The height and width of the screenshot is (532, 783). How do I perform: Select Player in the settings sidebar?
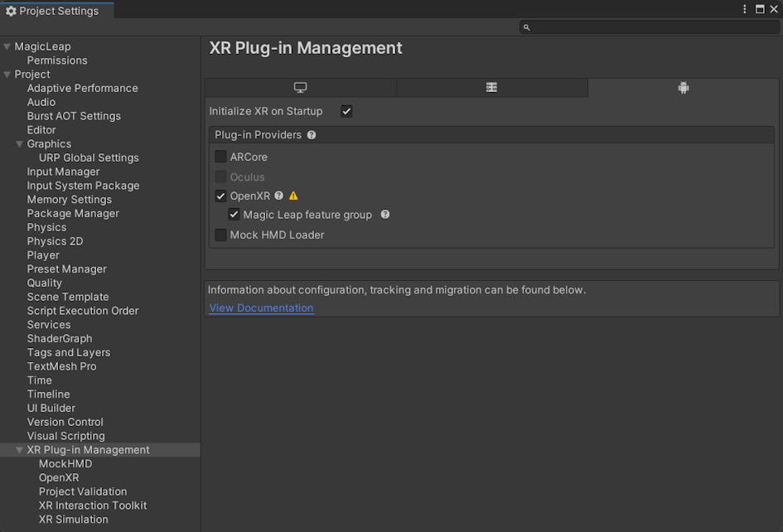coord(43,254)
